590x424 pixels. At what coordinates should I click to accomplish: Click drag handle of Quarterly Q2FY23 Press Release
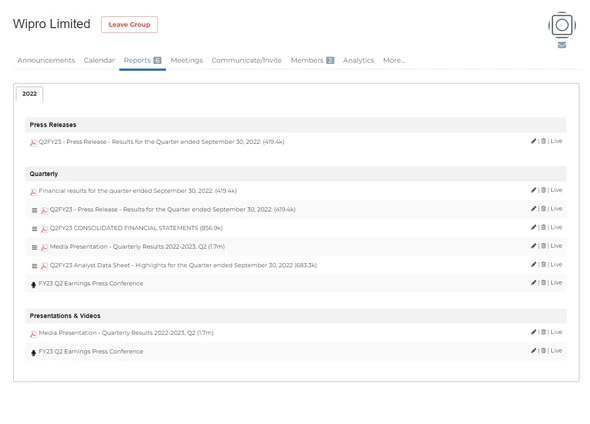34,210
